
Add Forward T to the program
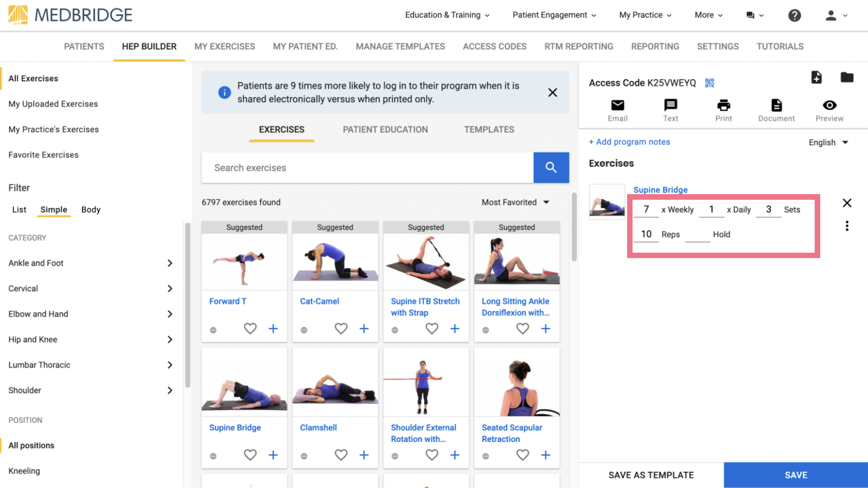click(x=273, y=329)
